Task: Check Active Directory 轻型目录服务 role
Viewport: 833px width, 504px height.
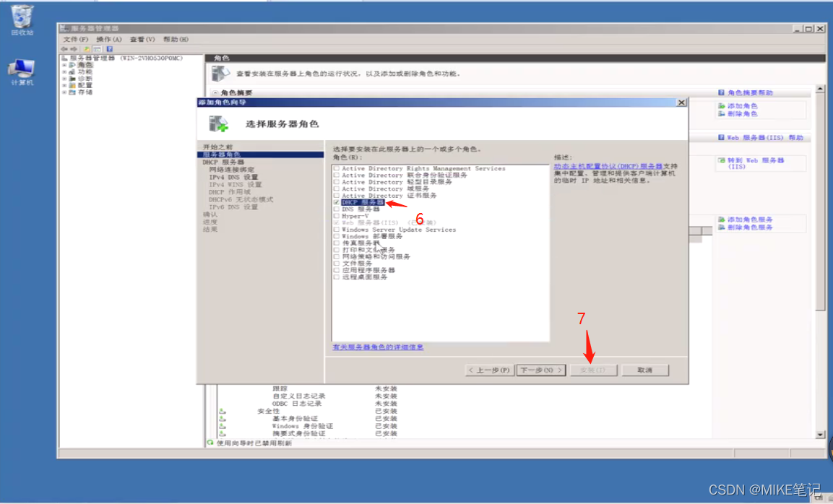Action: point(336,182)
